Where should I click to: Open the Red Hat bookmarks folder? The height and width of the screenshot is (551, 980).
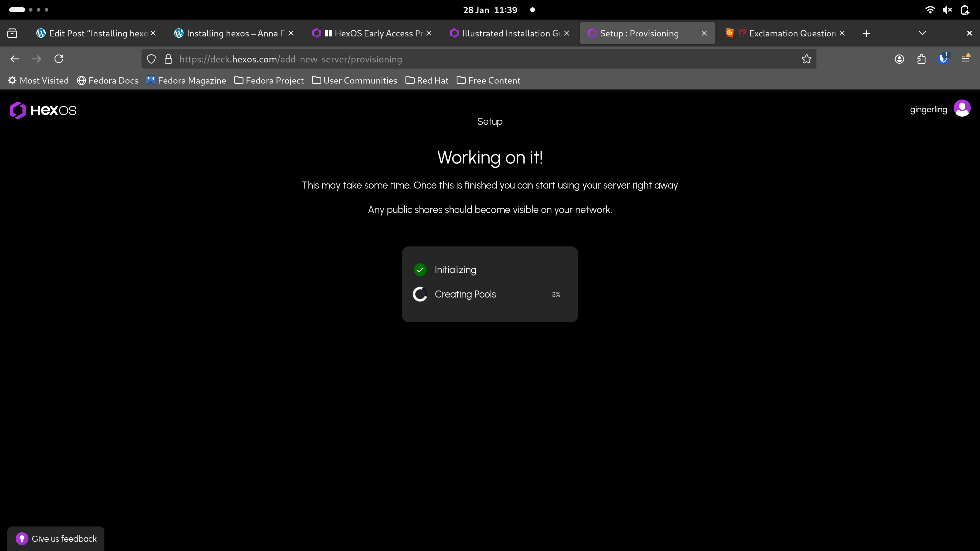pos(427,81)
